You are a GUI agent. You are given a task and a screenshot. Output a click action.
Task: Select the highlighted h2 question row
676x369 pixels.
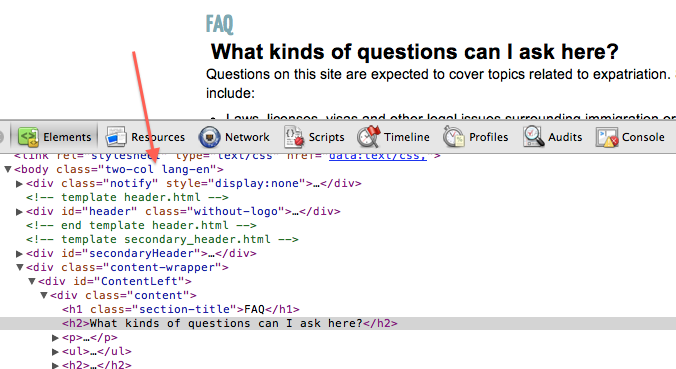(x=338, y=323)
